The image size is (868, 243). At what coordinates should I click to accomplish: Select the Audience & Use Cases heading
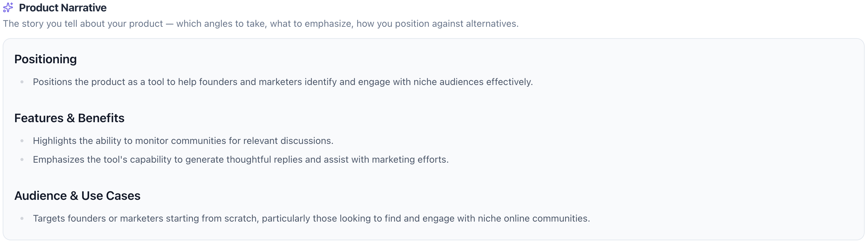coord(77,196)
